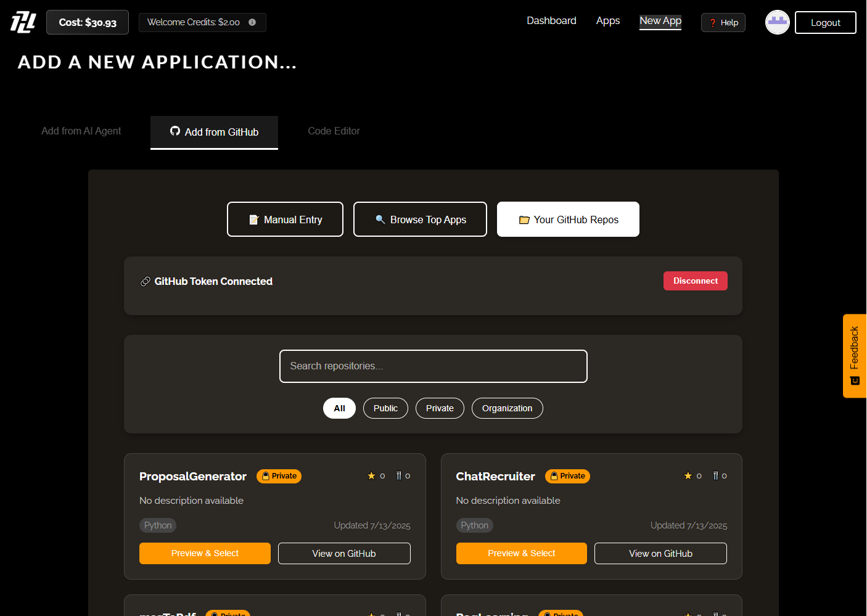The height and width of the screenshot is (616, 867).
Task: View ProposalGenerator on GitHub
Action: click(344, 553)
